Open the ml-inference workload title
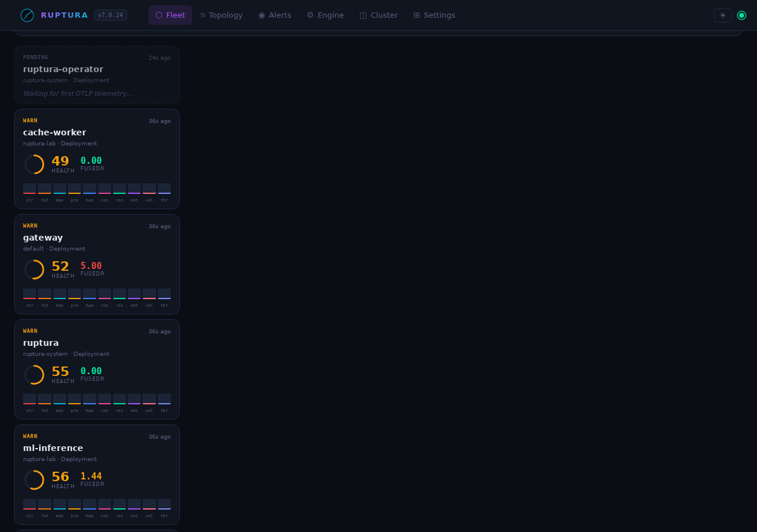This screenshot has width=757, height=532. (53, 448)
